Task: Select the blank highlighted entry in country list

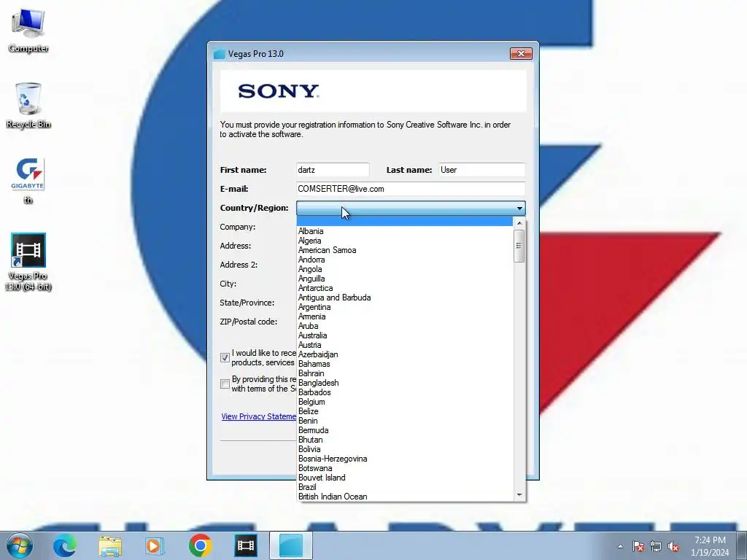Action: [x=404, y=221]
